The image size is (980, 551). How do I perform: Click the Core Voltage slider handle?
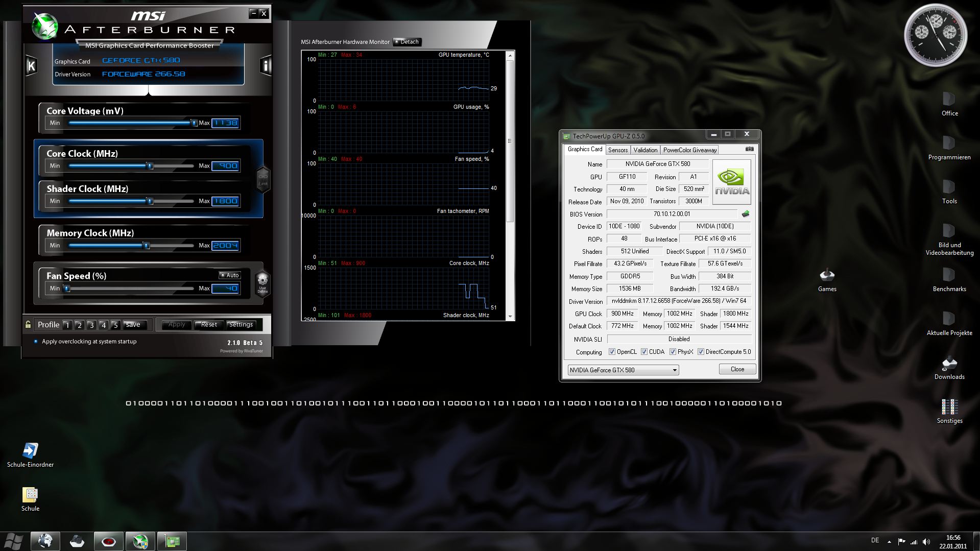pos(194,123)
